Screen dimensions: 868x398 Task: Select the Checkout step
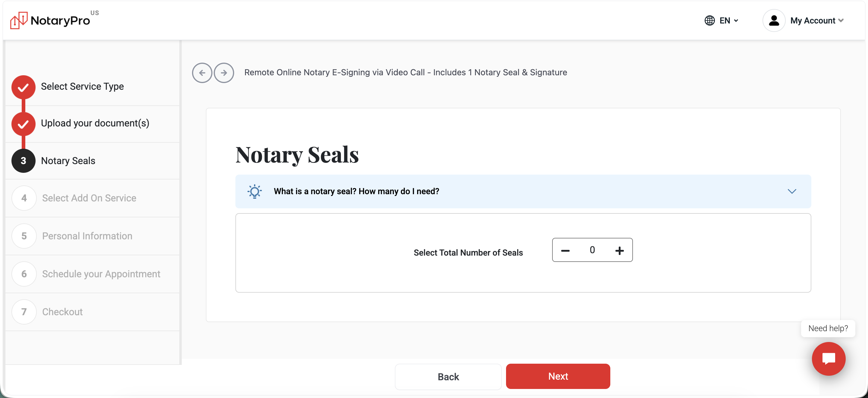pos(62,312)
